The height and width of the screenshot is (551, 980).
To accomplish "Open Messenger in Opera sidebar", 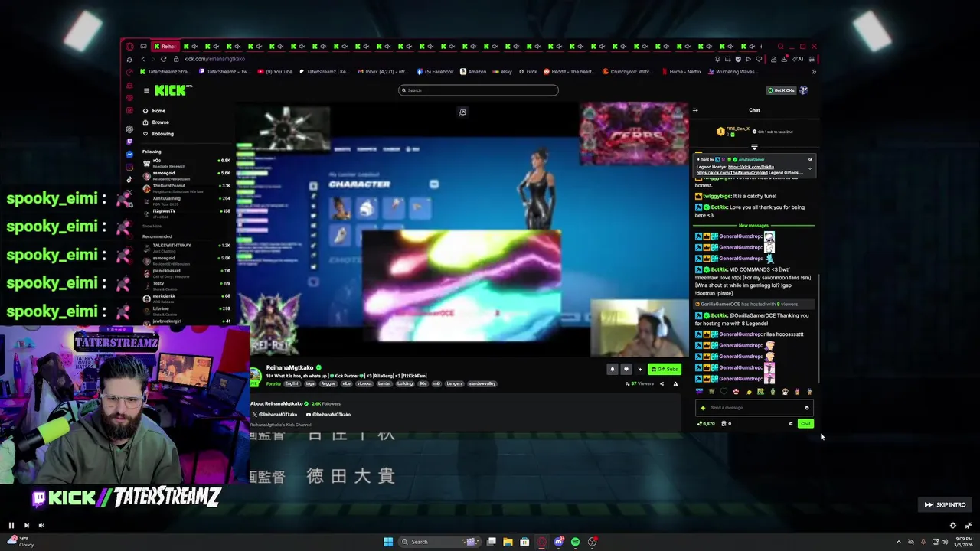I will [129, 154].
